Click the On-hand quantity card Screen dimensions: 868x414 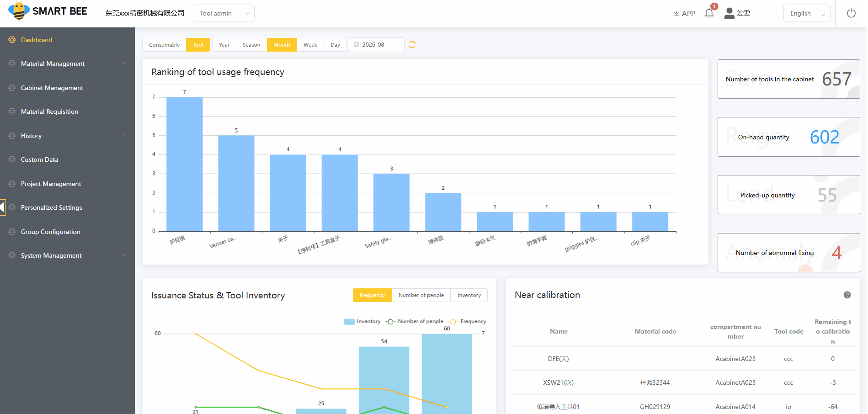[x=788, y=137]
